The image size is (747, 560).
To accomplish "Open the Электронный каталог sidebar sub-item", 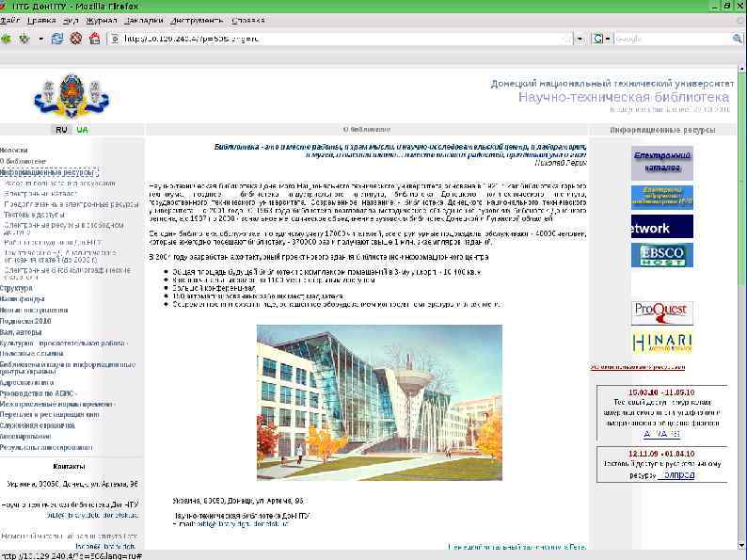I will tap(40, 194).
